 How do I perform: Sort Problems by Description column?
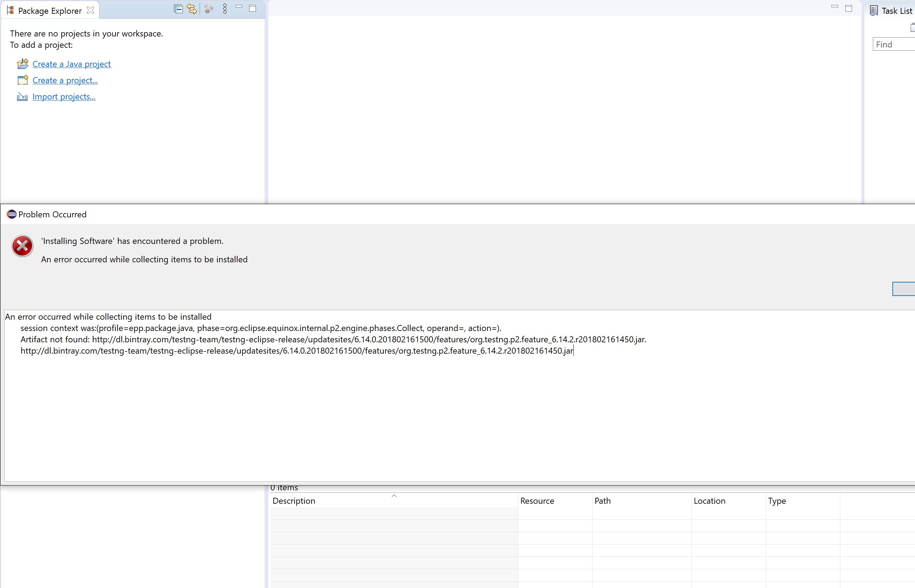click(x=394, y=501)
